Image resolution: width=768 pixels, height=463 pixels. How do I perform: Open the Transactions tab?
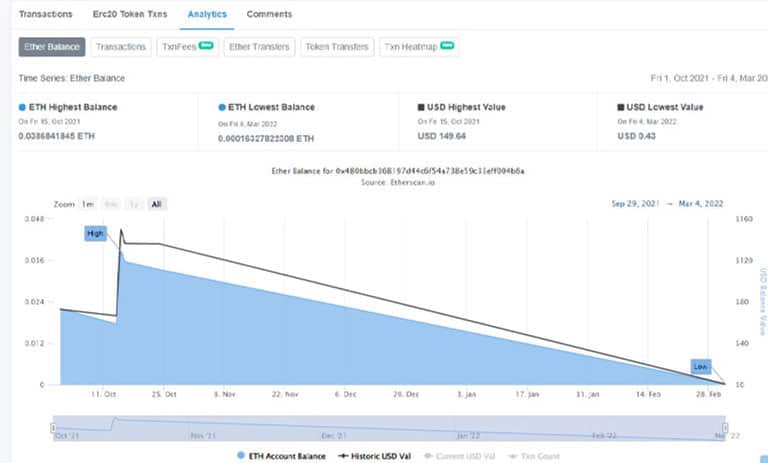pos(46,14)
